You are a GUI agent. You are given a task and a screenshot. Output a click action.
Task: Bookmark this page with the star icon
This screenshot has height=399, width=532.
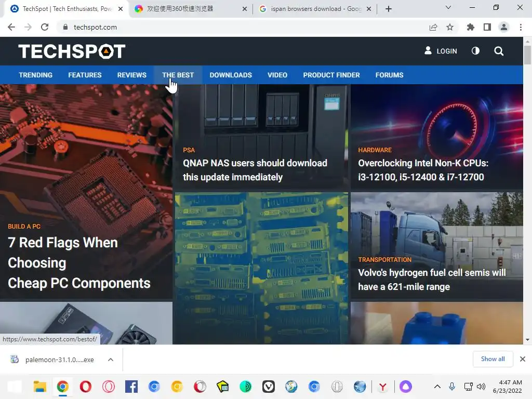(450, 27)
